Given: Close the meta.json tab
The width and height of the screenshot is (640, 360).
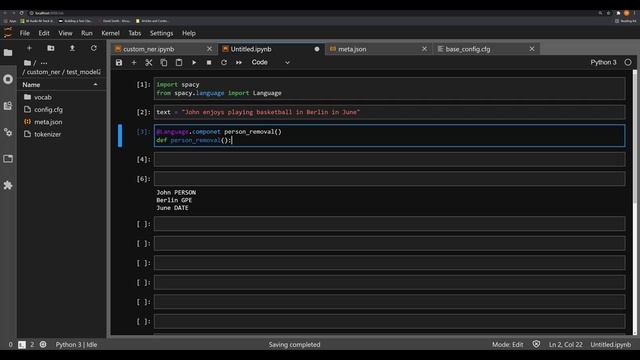Looking at the screenshot, I should click(424, 49).
